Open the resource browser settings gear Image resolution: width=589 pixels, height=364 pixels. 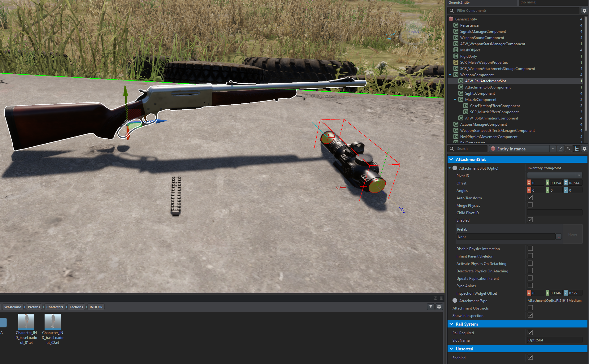click(x=439, y=307)
